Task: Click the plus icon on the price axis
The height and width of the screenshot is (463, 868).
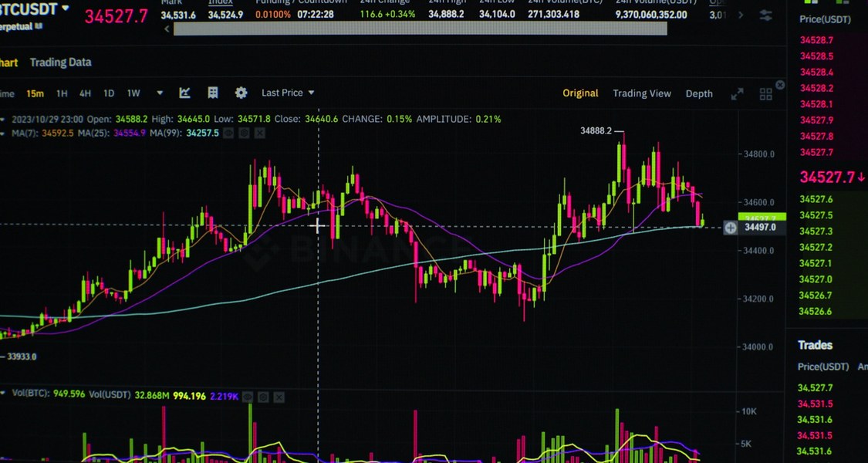Action: pyautogui.click(x=730, y=228)
